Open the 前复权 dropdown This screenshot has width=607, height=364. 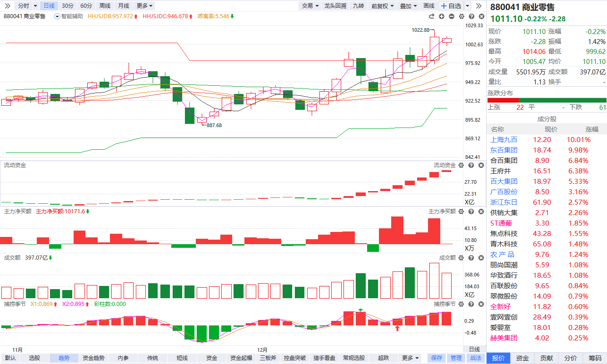(x=382, y=6)
